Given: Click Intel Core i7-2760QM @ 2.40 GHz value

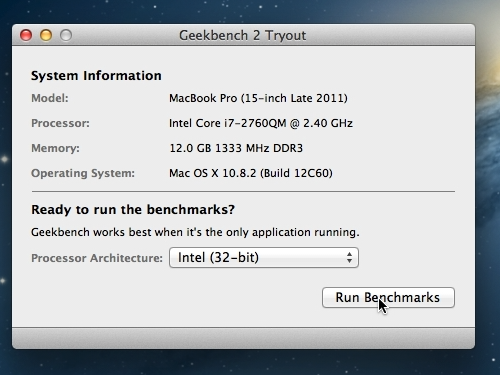Looking at the screenshot, I should [x=261, y=123].
